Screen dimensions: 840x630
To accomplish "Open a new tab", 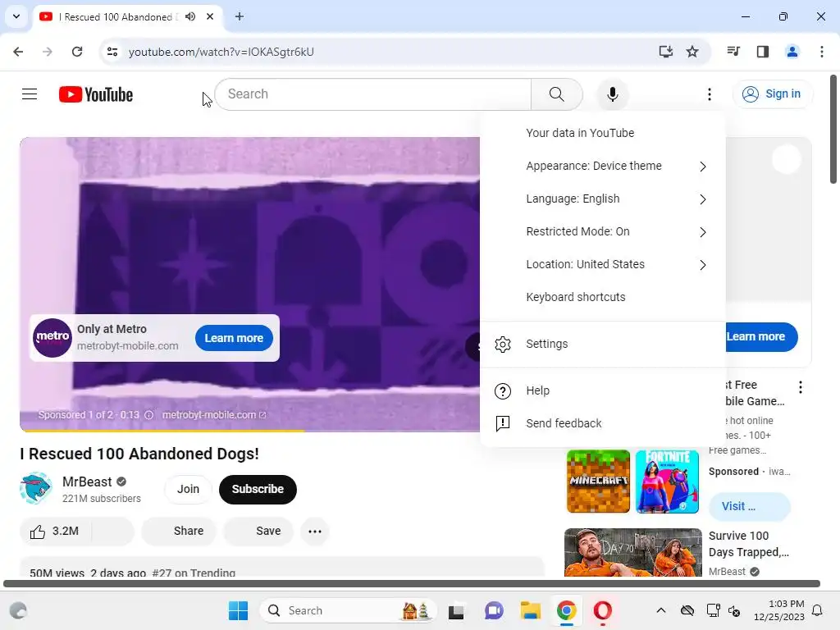I will (x=240, y=16).
